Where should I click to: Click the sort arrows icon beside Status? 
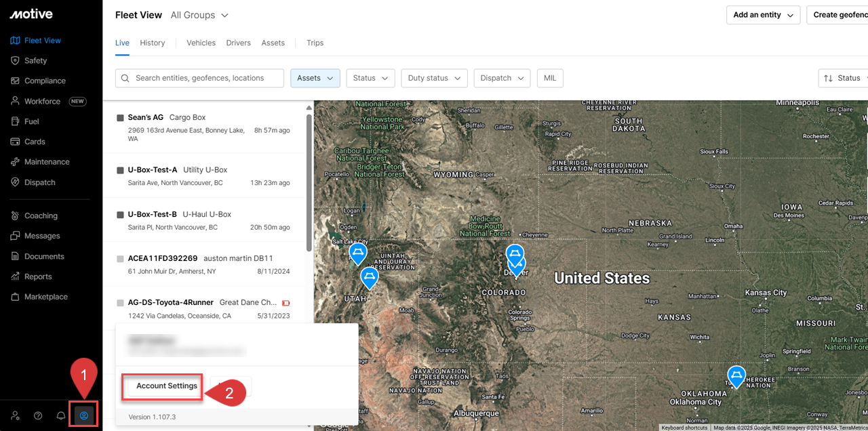pos(828,78)
